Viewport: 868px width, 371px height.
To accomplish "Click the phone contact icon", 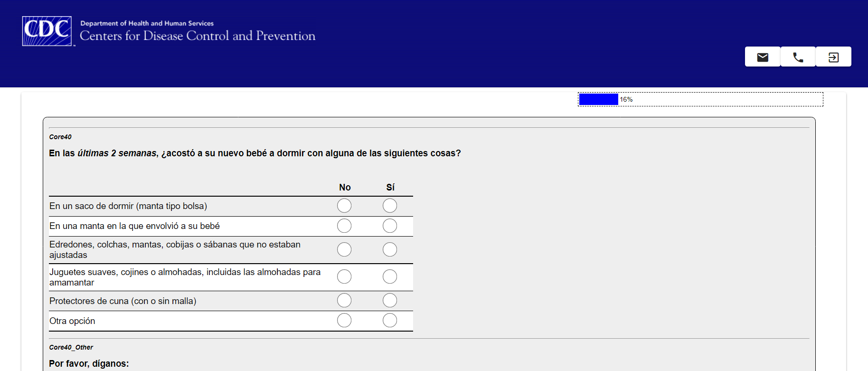I will pos(798,57).
